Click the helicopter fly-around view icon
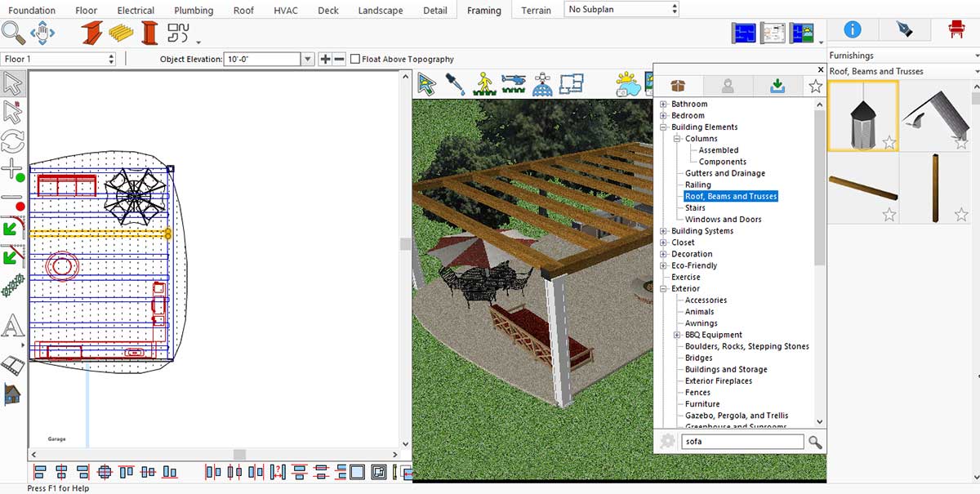This screenshot has height=494, width=980. coord(514,83)
